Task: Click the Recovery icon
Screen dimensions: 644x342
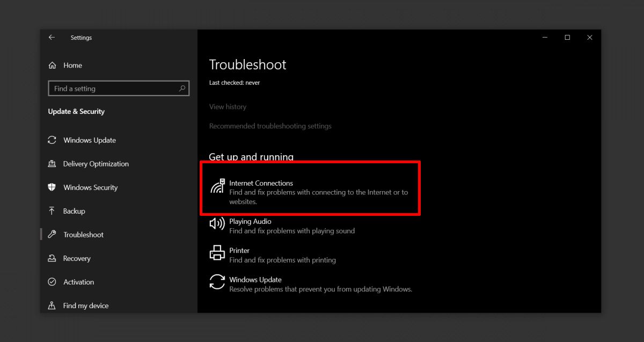Action: 52,258
